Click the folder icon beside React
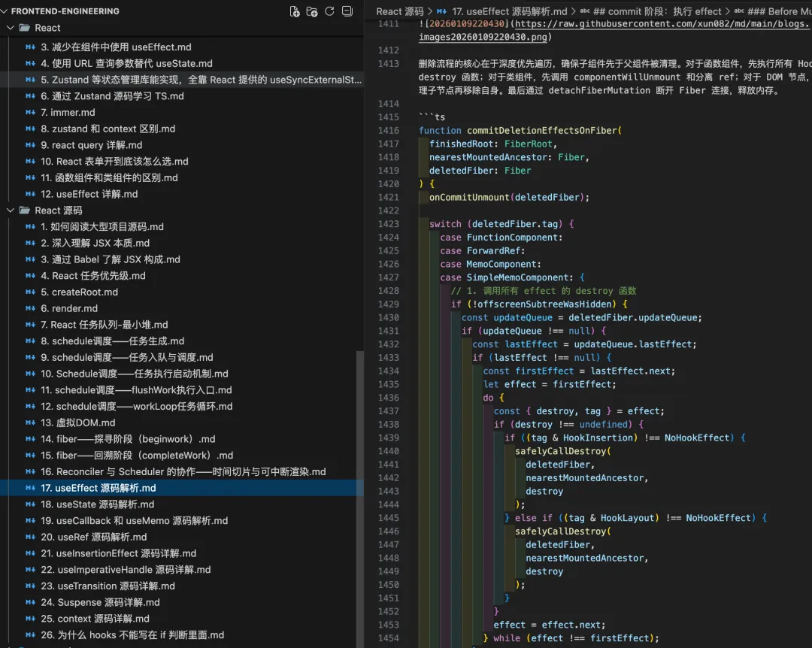Screen dimensions: 812x648 (24, 28)
